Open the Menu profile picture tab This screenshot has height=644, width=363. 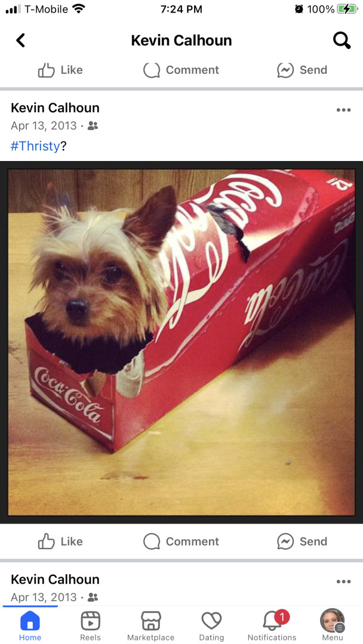[332, 626]
